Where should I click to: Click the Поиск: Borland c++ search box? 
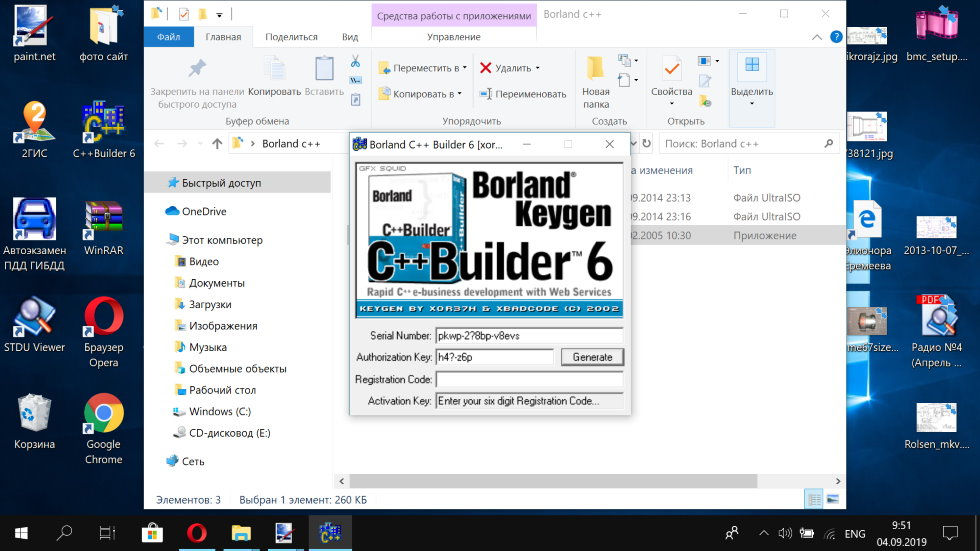749,144
